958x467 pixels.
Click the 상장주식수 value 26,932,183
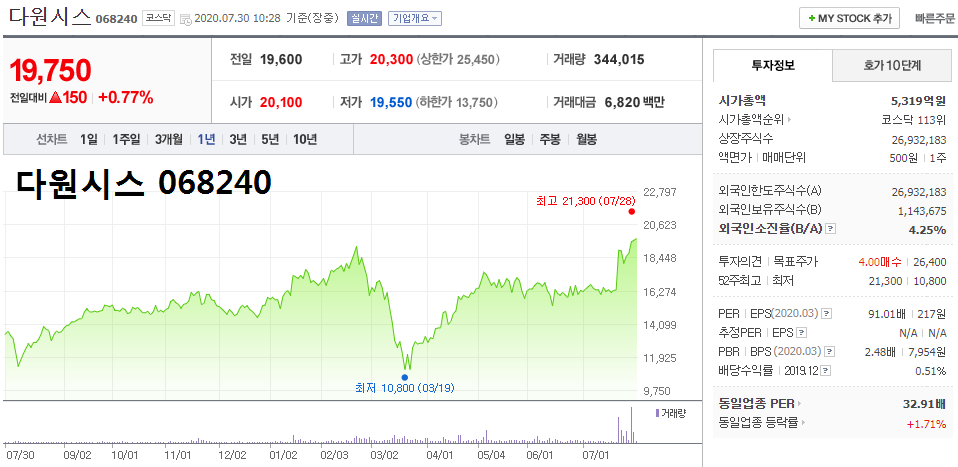(x=919, y=139)
